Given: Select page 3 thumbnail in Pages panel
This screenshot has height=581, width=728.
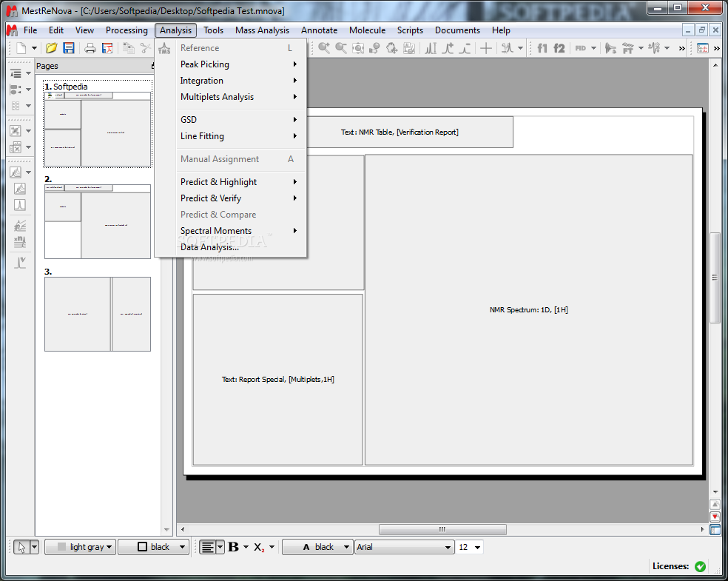Looking at the screenshot, I should tap(98, 314).
